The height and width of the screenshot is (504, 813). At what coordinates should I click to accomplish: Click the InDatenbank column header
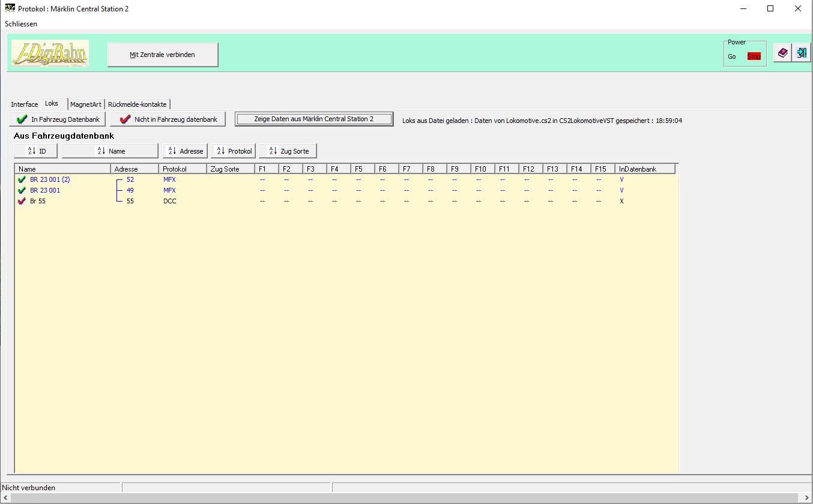pyautogui.click(x=645, y=169)
